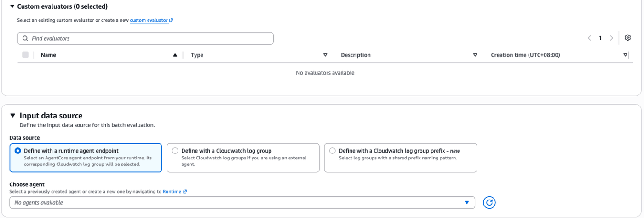Sort by Creation time column arrow
This screenshot has height=218, width=644.
[x=625, y=55]
